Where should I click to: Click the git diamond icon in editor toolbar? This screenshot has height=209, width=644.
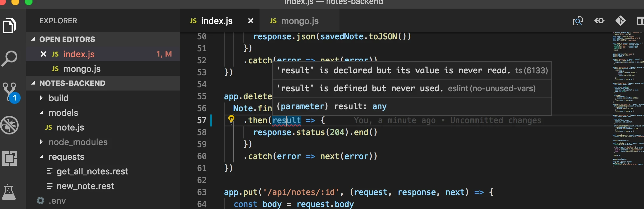(x=620, y=21)
